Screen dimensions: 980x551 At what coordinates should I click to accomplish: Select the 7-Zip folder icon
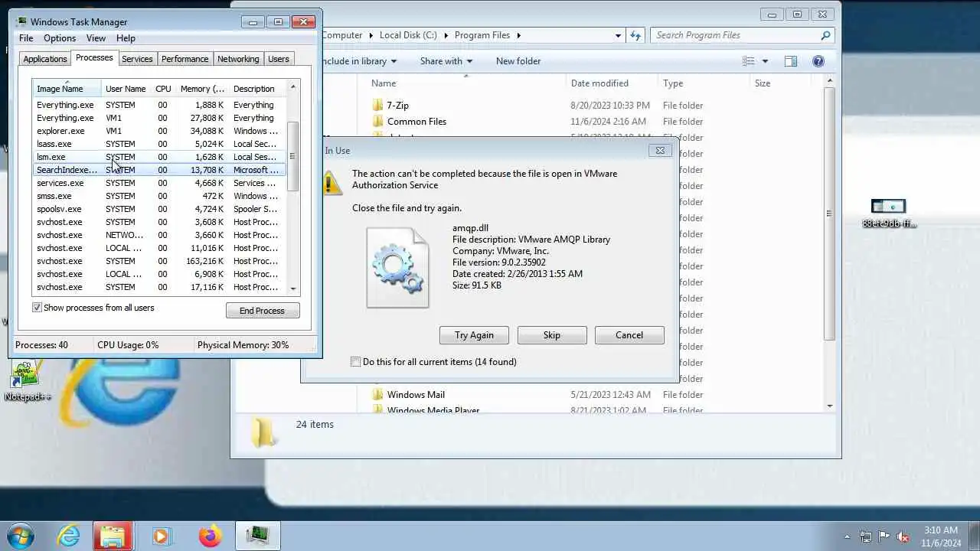377,105
